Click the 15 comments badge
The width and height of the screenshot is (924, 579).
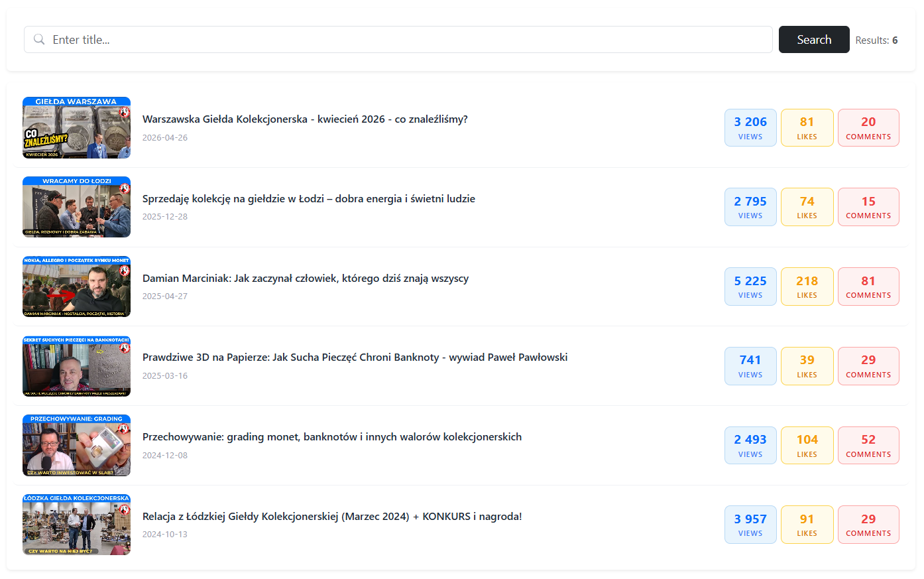(868, 207)
